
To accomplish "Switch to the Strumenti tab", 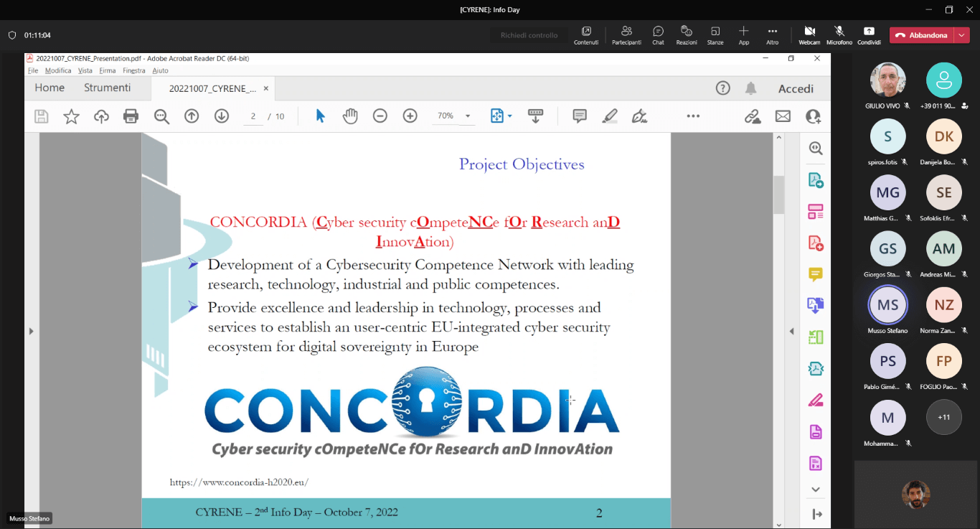I will point(108,88).
